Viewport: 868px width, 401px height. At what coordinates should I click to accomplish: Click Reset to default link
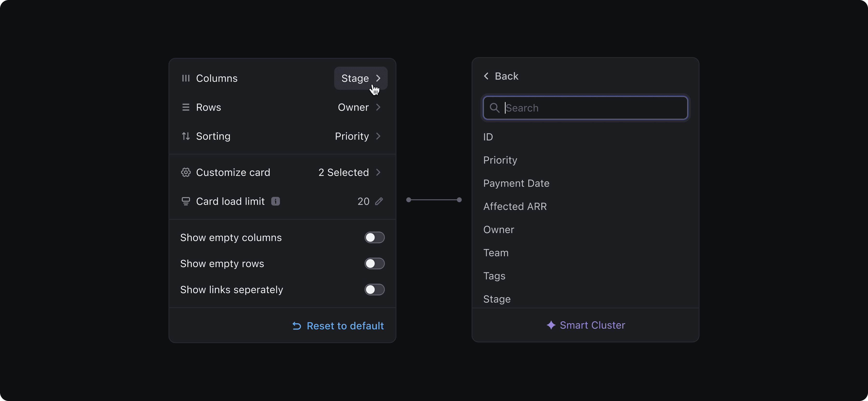pos(338,326)
